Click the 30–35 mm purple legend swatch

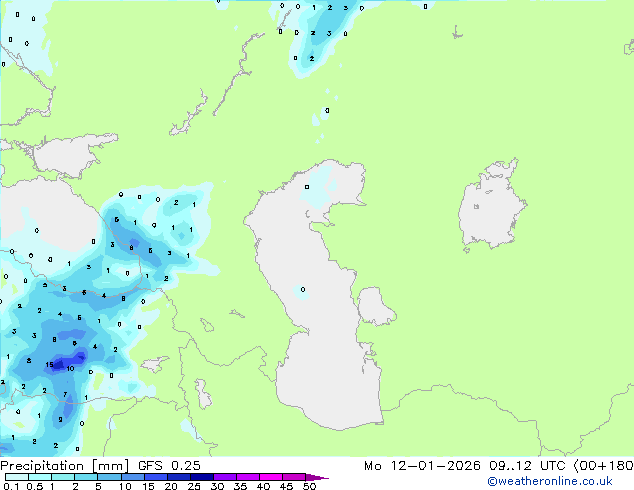(225, 477)
